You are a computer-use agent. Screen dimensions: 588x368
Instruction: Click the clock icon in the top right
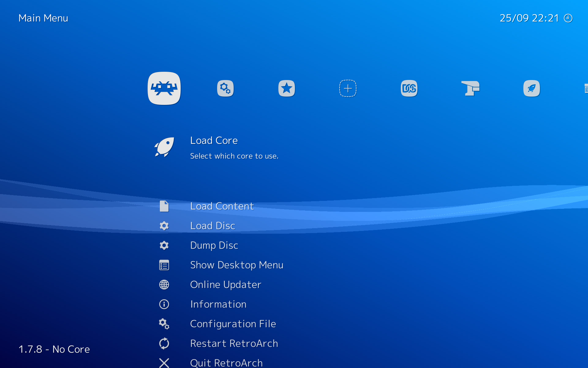click(569, 18)
